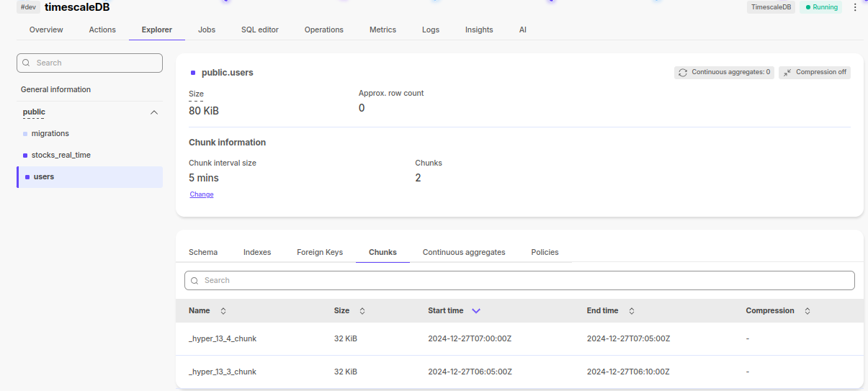Click the chunks search magnifier icon
The image size is (868, 391).
(x=194, y=281)
